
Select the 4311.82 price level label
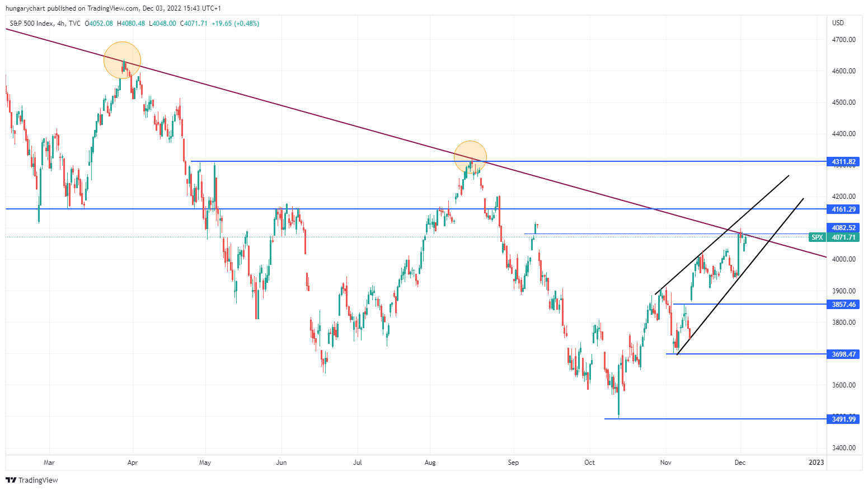click(843, 162)
